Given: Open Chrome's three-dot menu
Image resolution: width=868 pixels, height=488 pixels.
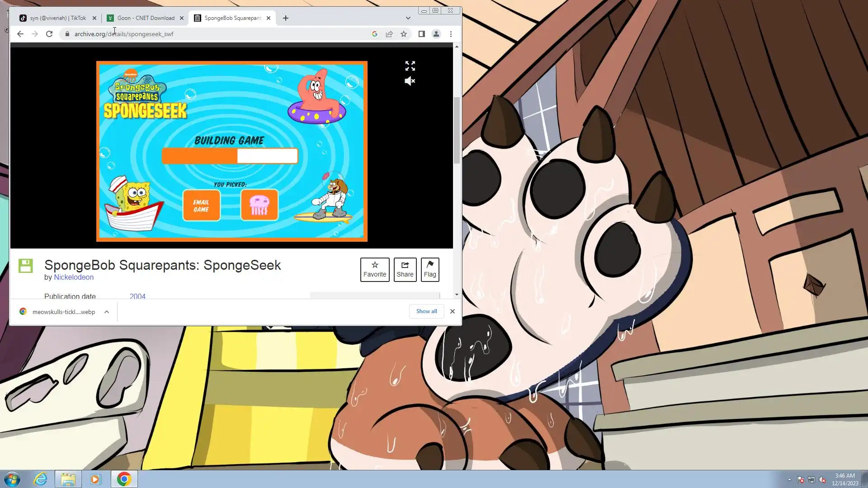Looking at the screenshot, I should coord(451,34).
